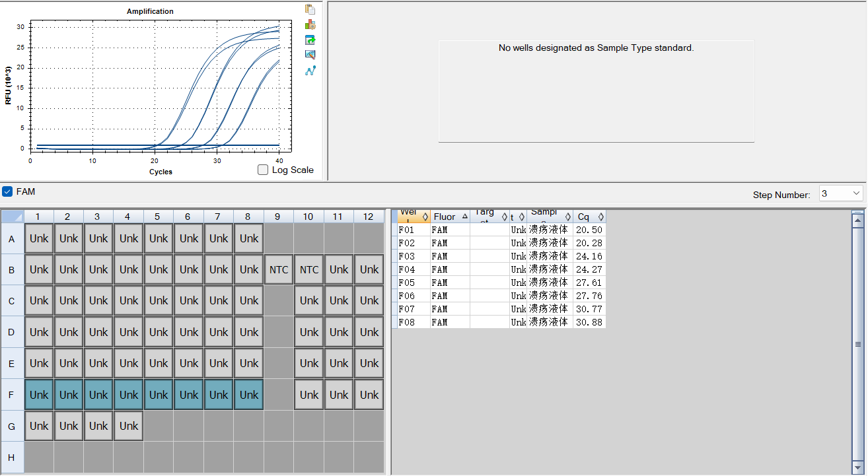Select plate column 9 header

[x=279, y=217]
